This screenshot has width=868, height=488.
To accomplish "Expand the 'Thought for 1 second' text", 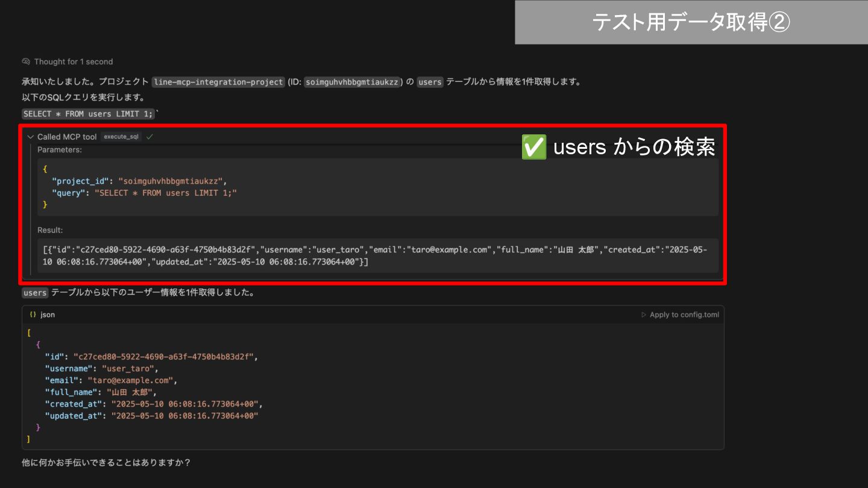I will point(73,61).
